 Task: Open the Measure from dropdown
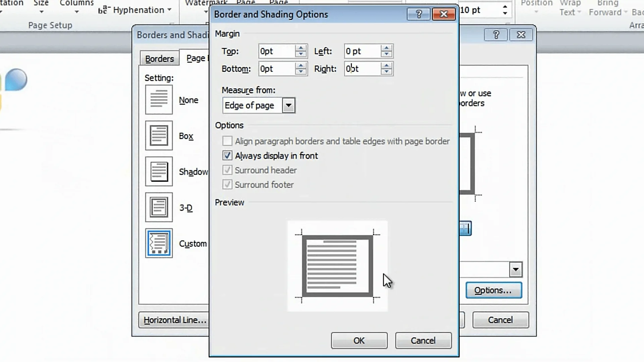pos(288,105)
